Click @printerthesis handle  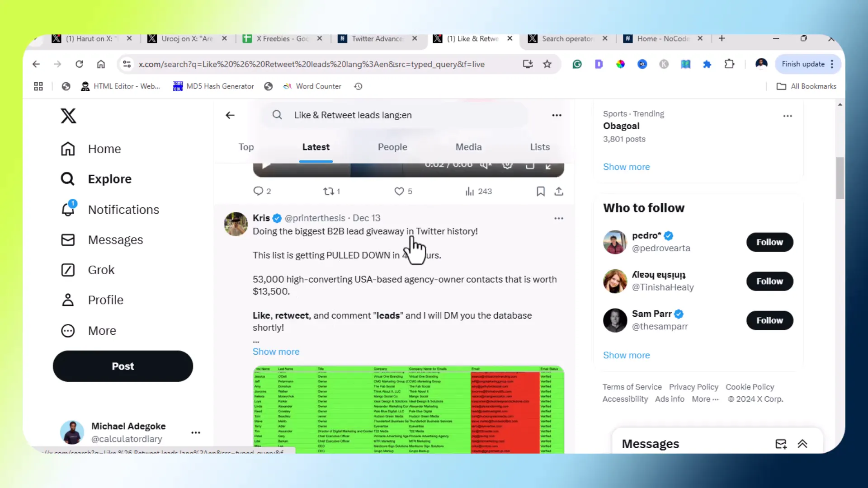tap(315, 218)
